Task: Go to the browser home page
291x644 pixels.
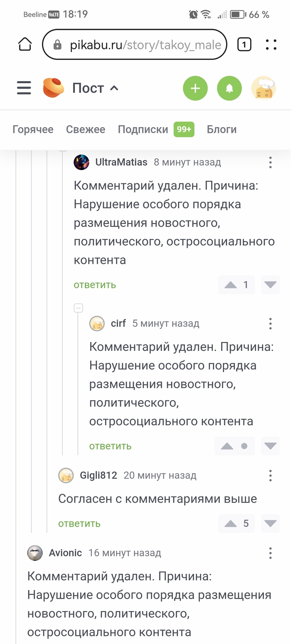Action: [25, 44]
